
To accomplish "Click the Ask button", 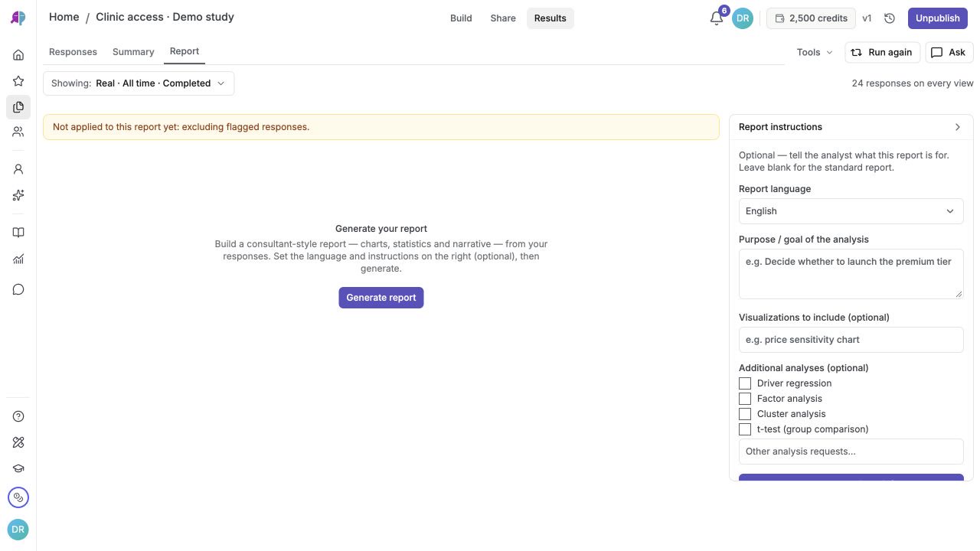I will (949, 52).
